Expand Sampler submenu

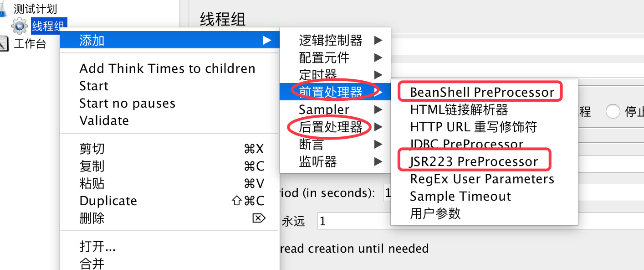335,109
